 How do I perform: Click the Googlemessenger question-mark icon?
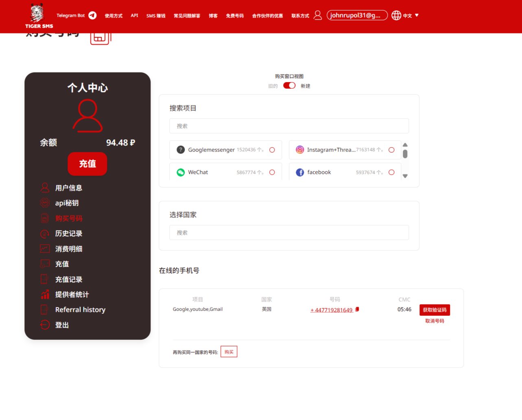click(x=181, y=150)
